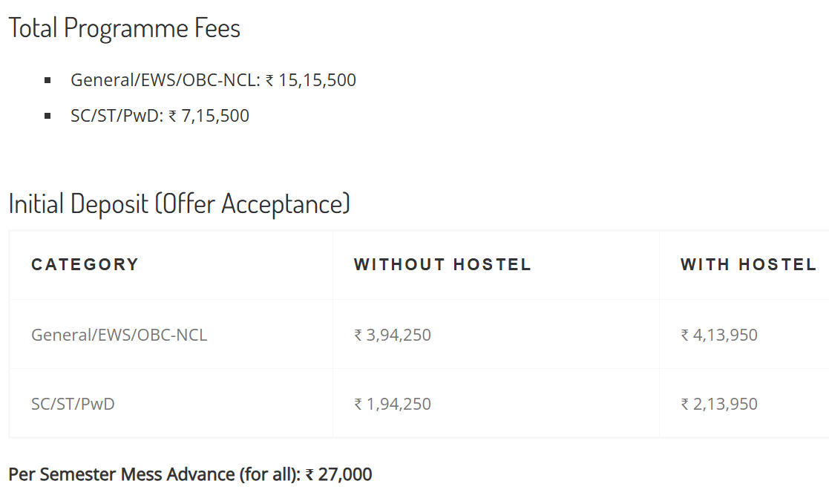Click the ₹ 2,13,950 deposit cell
Viewport: 829px width, 504px height.
coord(719,404)
